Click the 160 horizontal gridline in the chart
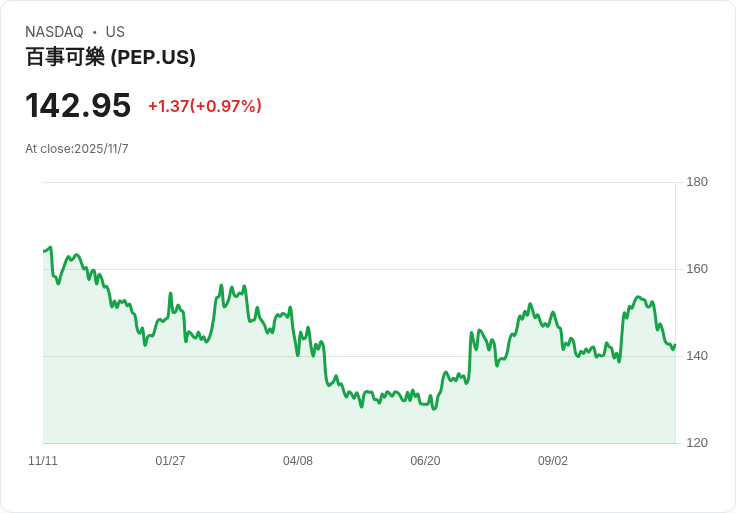 (400, 269)
